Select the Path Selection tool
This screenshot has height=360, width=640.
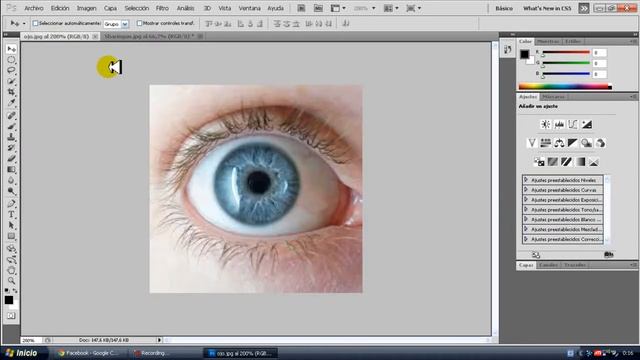click(11, 225)
